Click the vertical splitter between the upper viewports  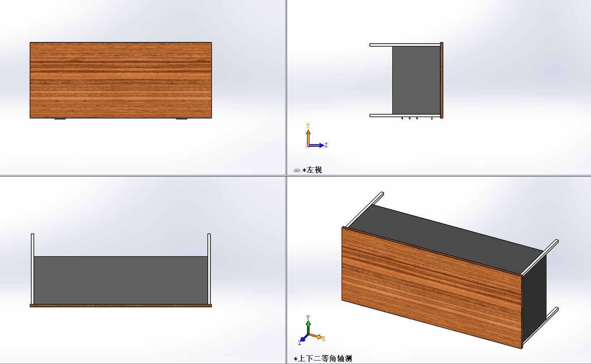click(286, 87)
